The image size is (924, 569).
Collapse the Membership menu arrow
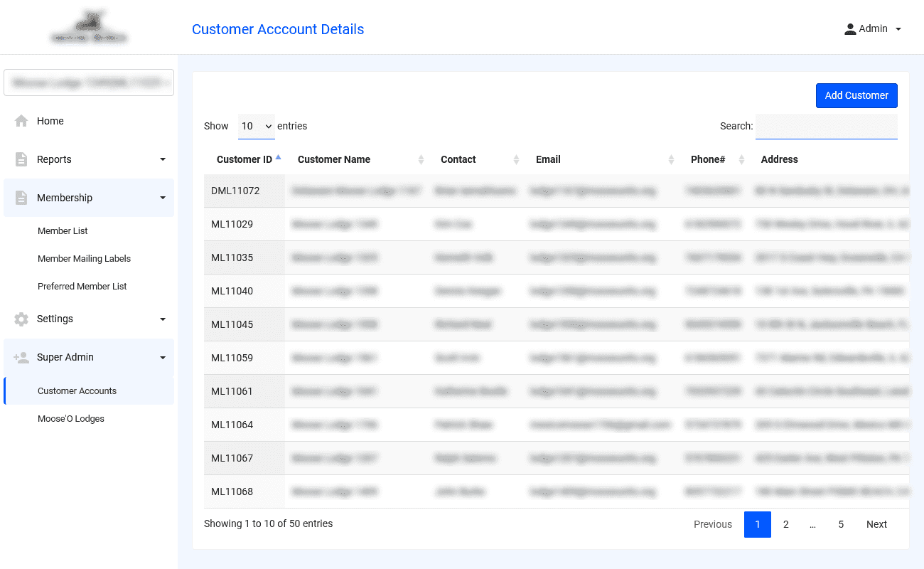(x=163, y=198)
